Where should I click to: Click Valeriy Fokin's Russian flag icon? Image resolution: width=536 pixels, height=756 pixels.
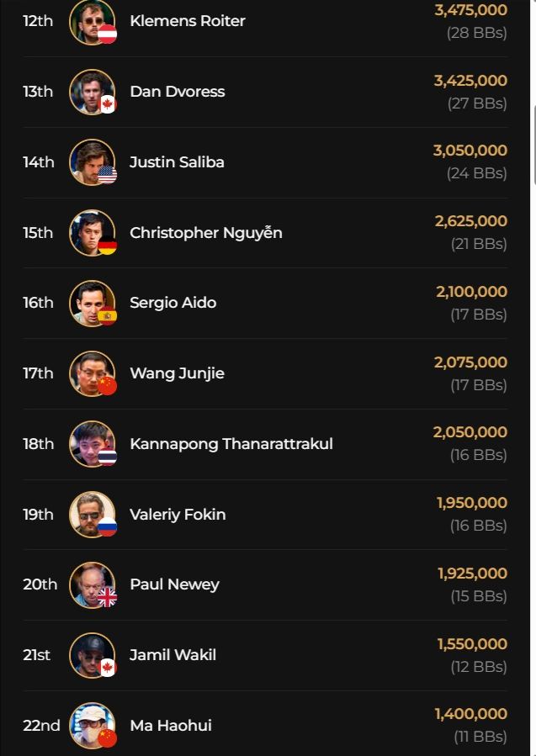[x=107, y=527]
